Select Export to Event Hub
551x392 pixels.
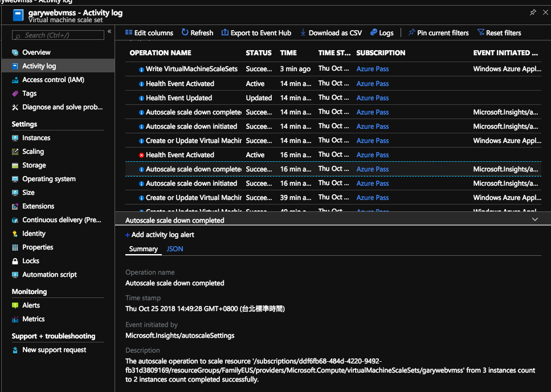[256, 33]
